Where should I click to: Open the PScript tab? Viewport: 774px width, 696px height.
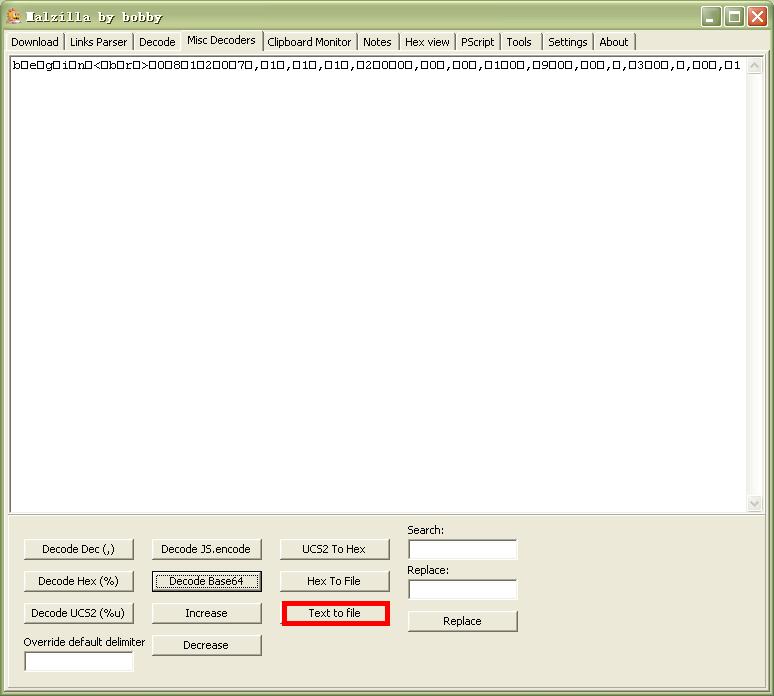tap(477, 42)
